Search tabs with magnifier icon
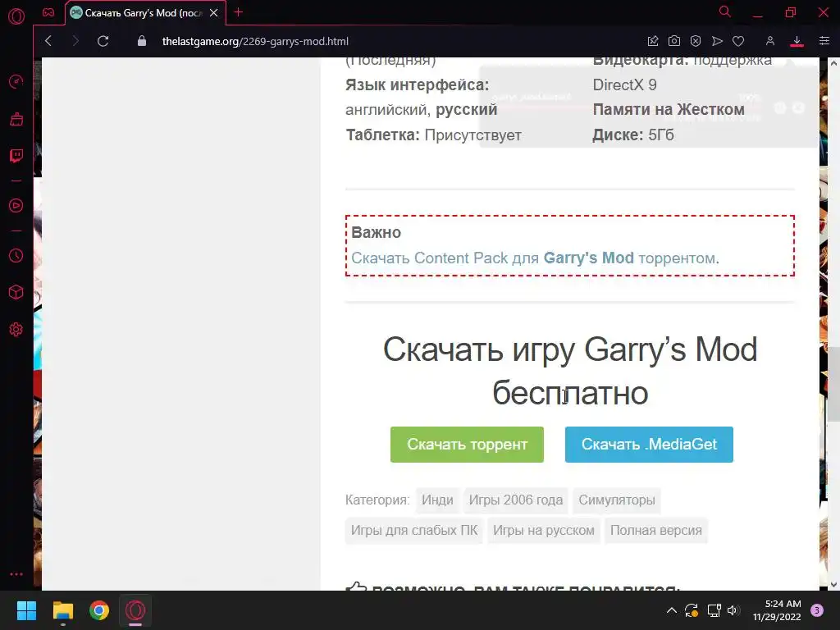 tap(725, 11)
